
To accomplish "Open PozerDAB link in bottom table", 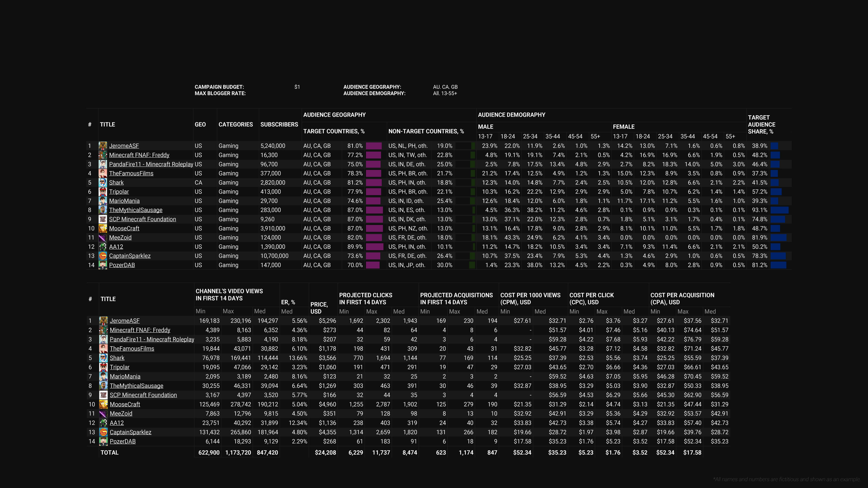I will [x=123, y=441].
